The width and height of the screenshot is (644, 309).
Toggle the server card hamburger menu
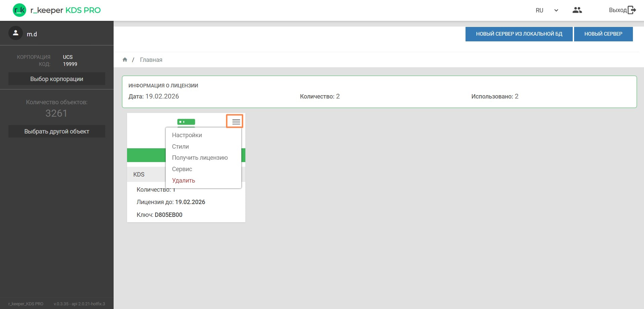coord(235,122)
